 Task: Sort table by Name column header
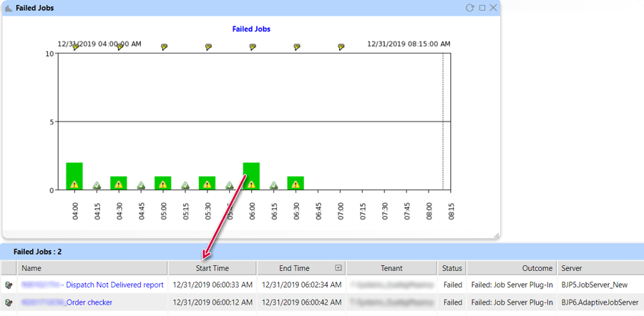point(92,268)
